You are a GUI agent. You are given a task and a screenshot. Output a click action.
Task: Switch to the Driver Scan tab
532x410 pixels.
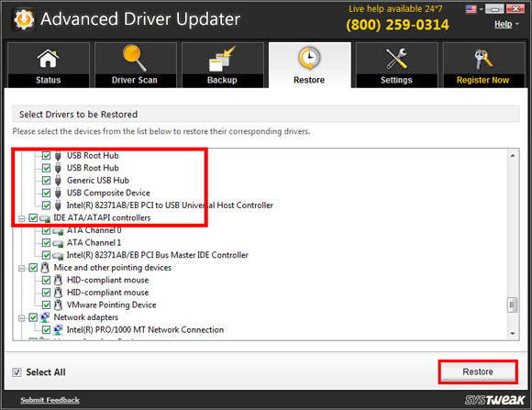pos(135,65)
